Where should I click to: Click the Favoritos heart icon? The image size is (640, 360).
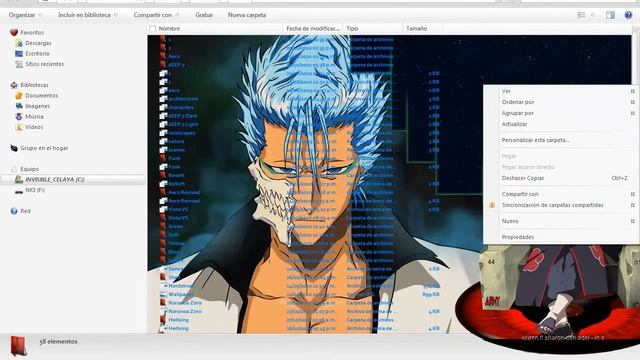[14, 32]
